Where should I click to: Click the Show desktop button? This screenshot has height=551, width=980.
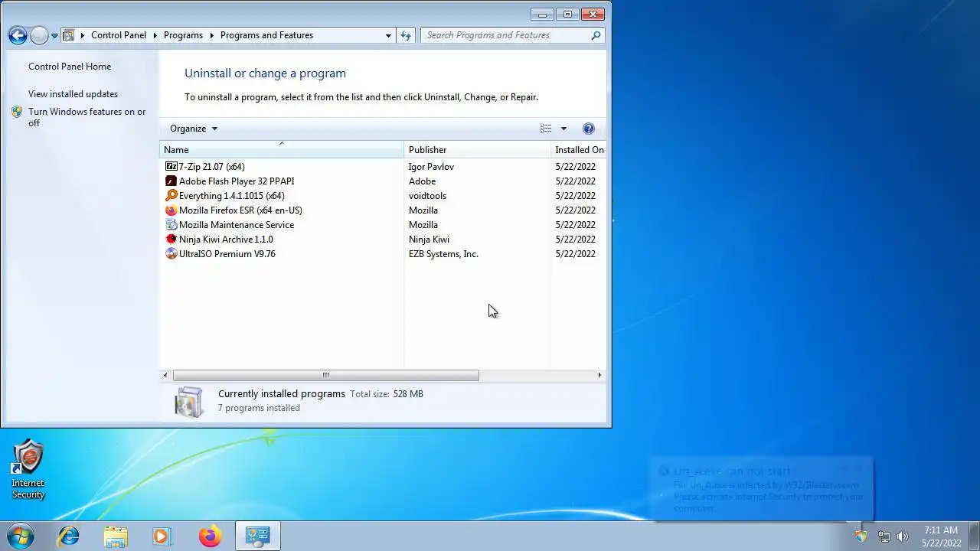click(x=974, y=536)
